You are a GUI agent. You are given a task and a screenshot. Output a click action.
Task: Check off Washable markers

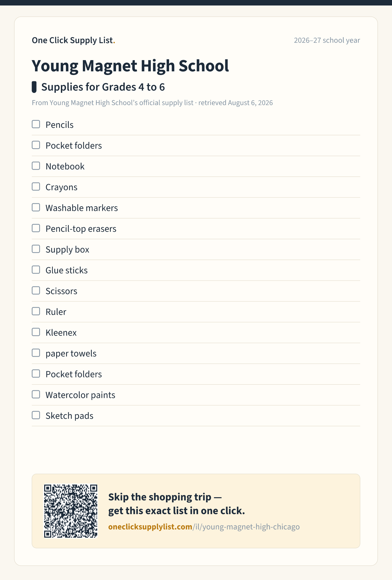pyautogui.click(x=36, y=207)
